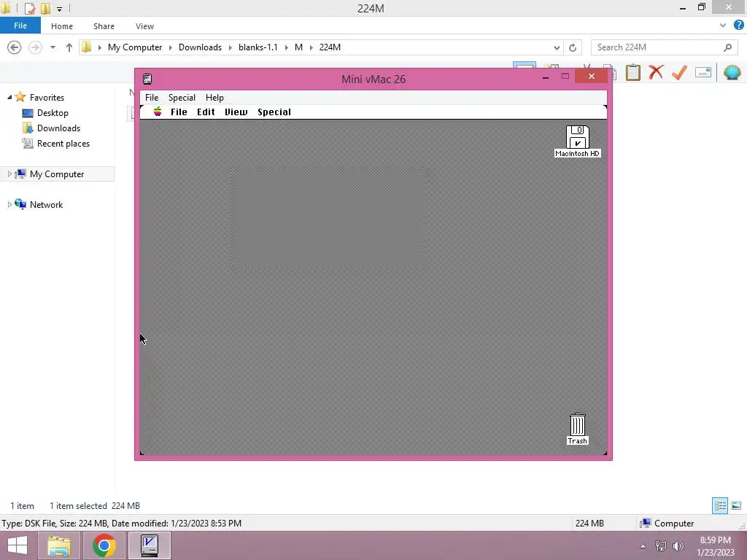Click the My Computer breadcrumb segment
The width and height of the screenshot is (747, 560).
tap(135, 47)
